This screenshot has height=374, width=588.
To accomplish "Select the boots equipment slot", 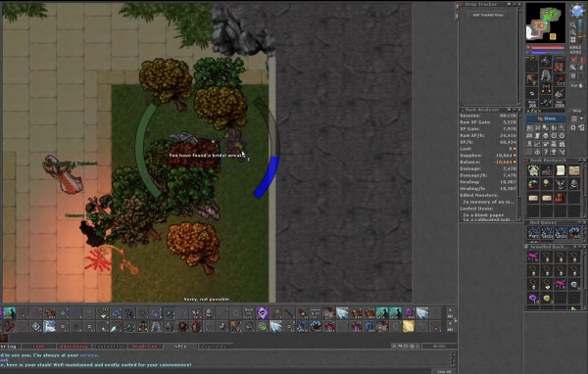I will coord(546,103).
